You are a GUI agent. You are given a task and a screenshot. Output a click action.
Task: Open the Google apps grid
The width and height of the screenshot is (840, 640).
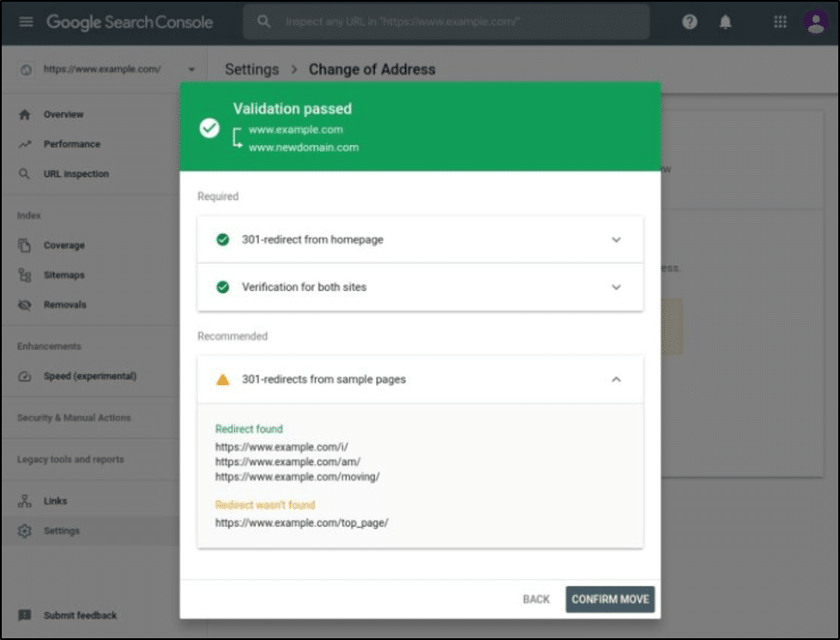pos(780,22)
